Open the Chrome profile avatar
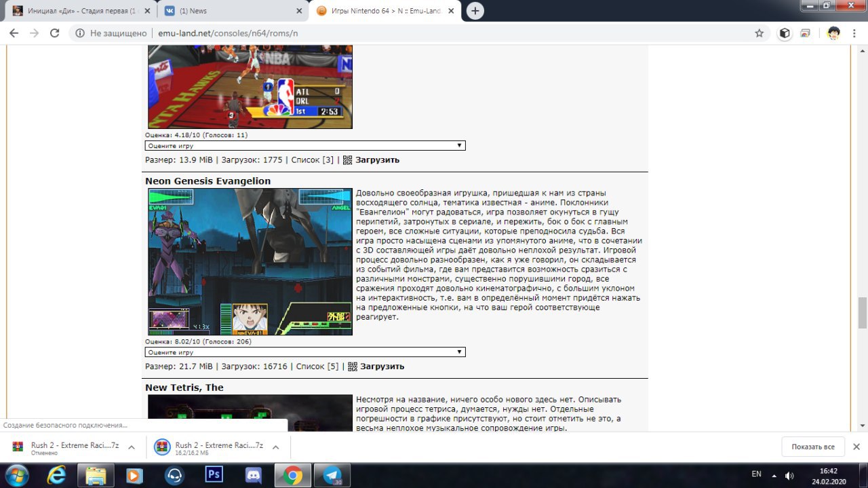 833,33
